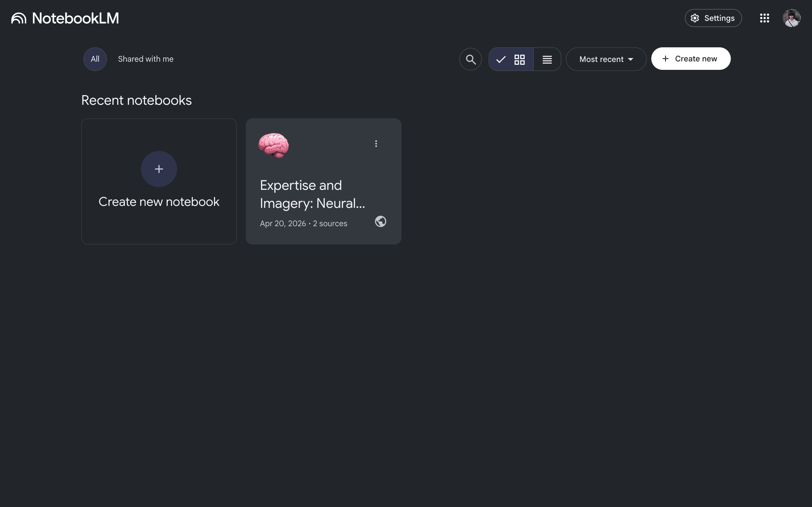Screen dimensions: 812x507
Task: Click the plus circle to create notebook
Action: click(x=159, y=169)
